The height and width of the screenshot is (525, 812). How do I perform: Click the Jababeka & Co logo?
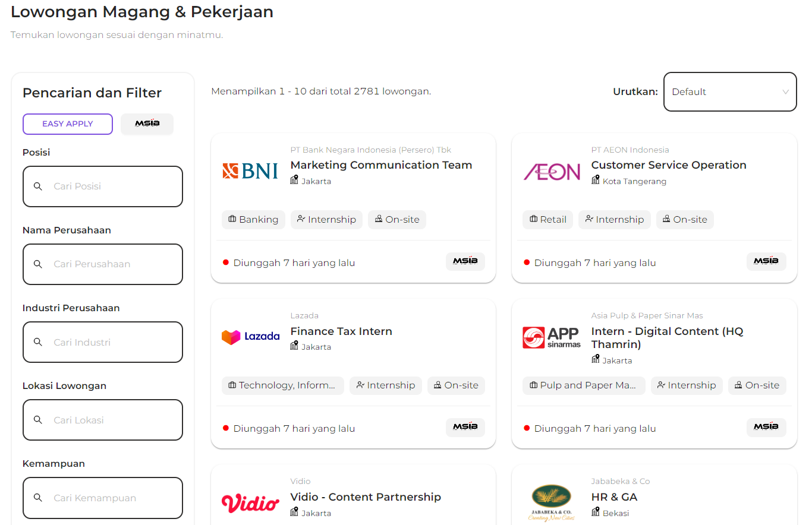tap(551, 502)
